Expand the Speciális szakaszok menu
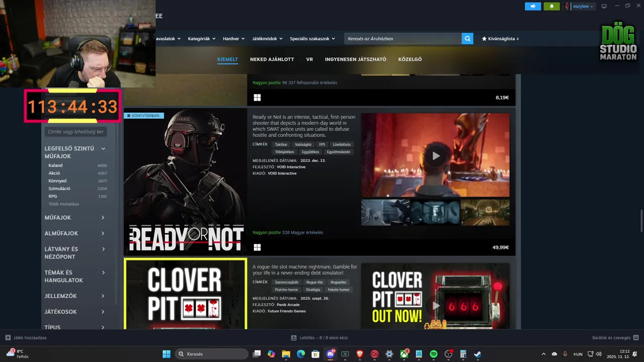Image resolution: width=644 pixels, height=362 pixels. coord(312,38)
